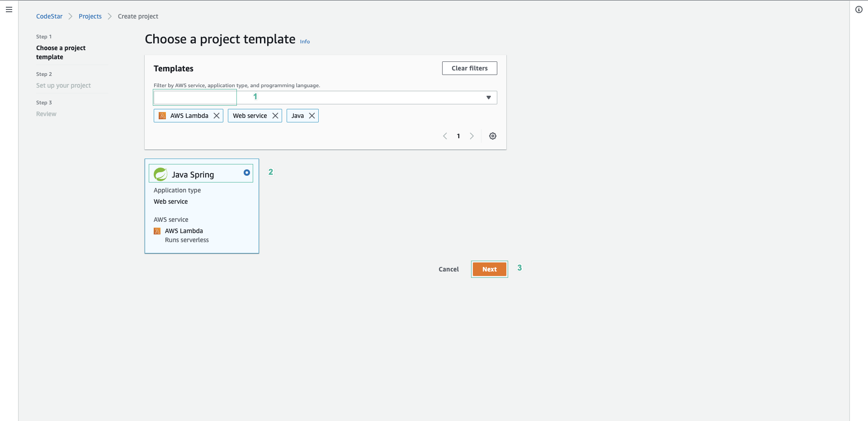Image resolution: width=868 pixels, height=421 pixels.
Task: Click the 'Java Spring' template title
Action: click(193, 175)
